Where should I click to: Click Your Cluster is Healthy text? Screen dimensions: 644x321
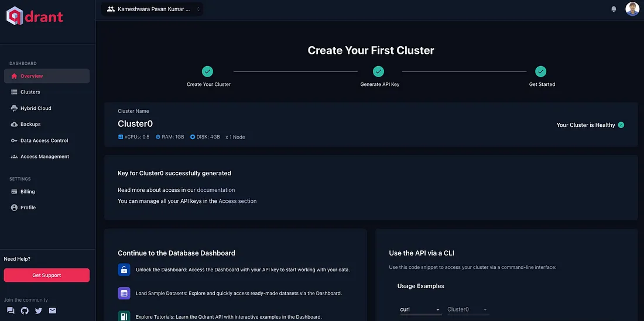point(585,125)
